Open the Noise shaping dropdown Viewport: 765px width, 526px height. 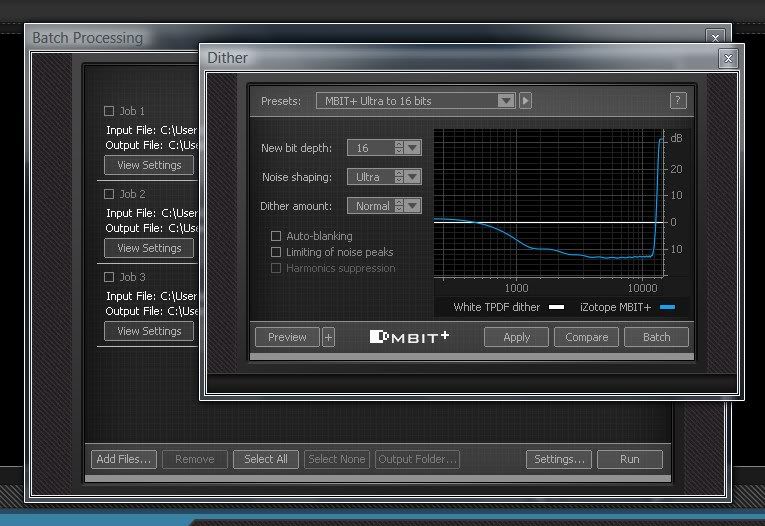pos(413,177)
